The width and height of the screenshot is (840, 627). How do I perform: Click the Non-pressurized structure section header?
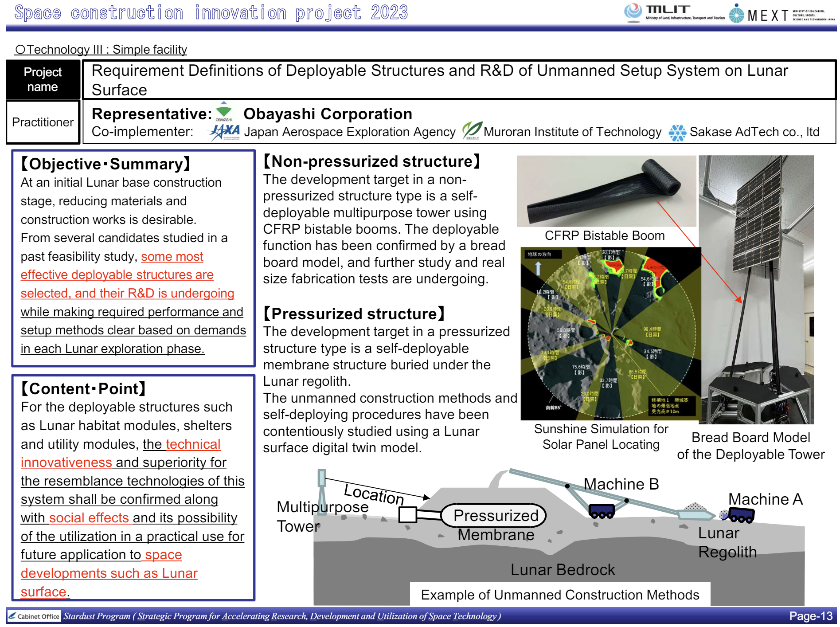click(371, 161)
